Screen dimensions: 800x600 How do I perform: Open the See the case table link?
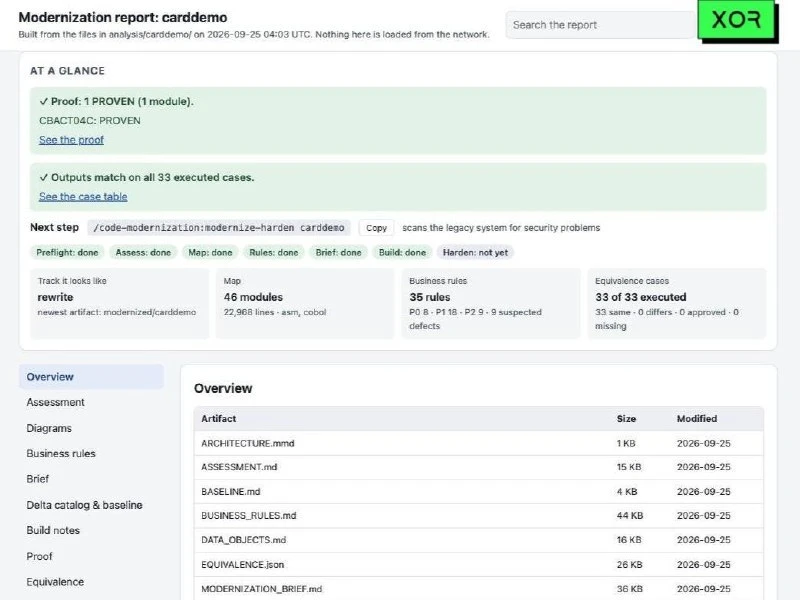coord(83,196)
